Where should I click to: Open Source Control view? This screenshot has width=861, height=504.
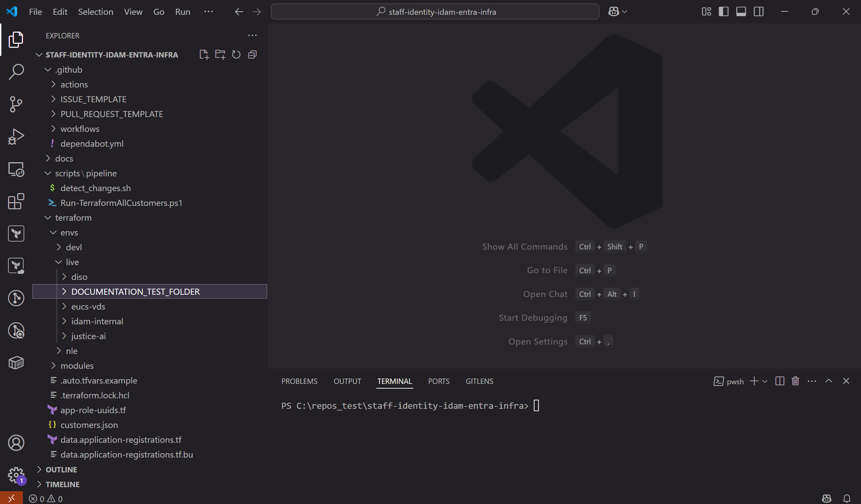[x=16, y=104]
